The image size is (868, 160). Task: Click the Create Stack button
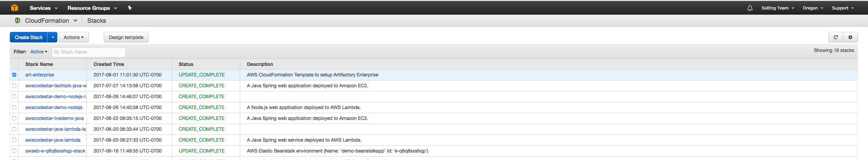pos(29,37)
